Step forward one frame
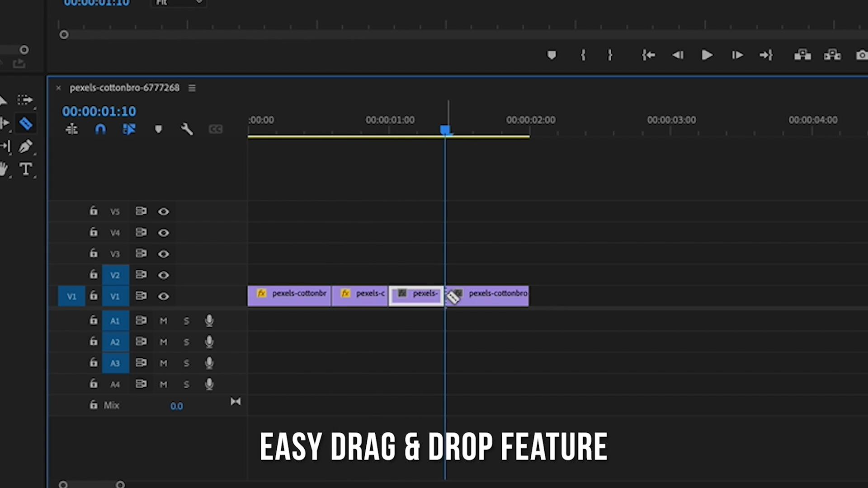This screenshot has height=488, width=868. click(x=737, y=55)
